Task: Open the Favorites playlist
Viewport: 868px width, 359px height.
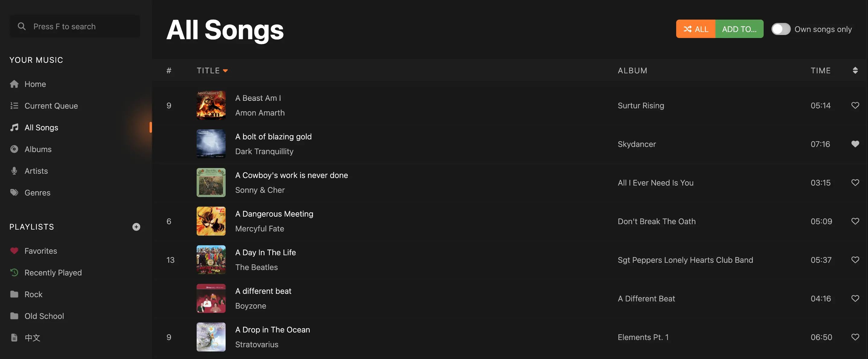Action: tap(40, 251)
